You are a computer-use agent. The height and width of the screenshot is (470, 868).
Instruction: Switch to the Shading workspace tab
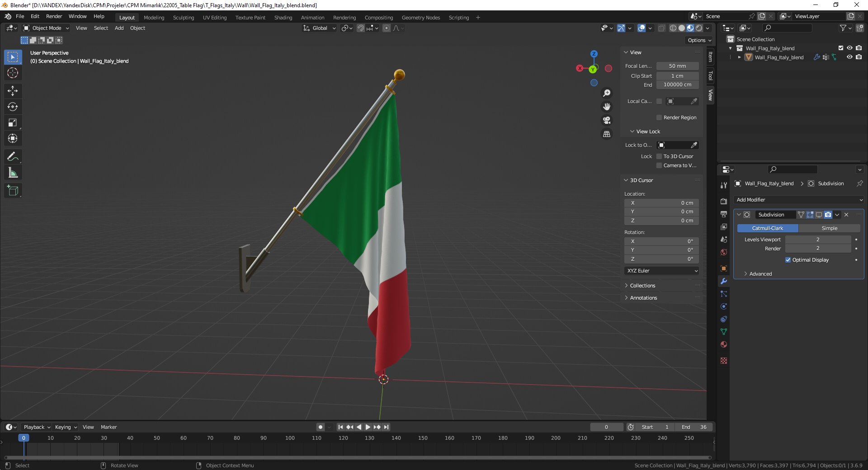[283, 18]
